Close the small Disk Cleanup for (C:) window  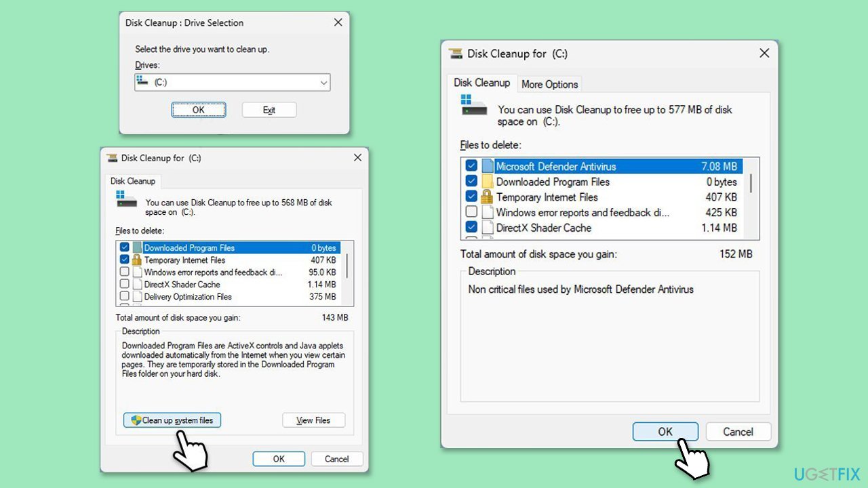pos(357,158)
